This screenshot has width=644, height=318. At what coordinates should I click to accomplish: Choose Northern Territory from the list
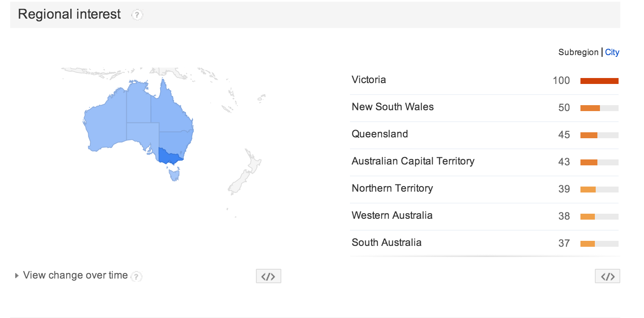[x=392, y=188]
